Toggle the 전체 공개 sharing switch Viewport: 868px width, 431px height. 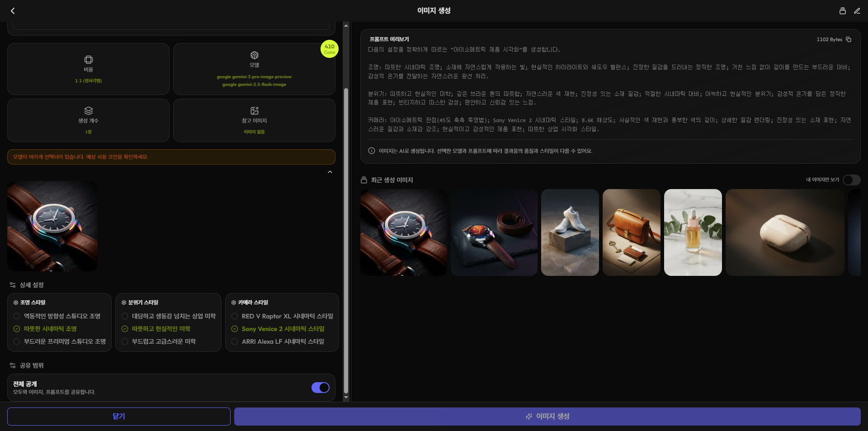tap(320, 388)
